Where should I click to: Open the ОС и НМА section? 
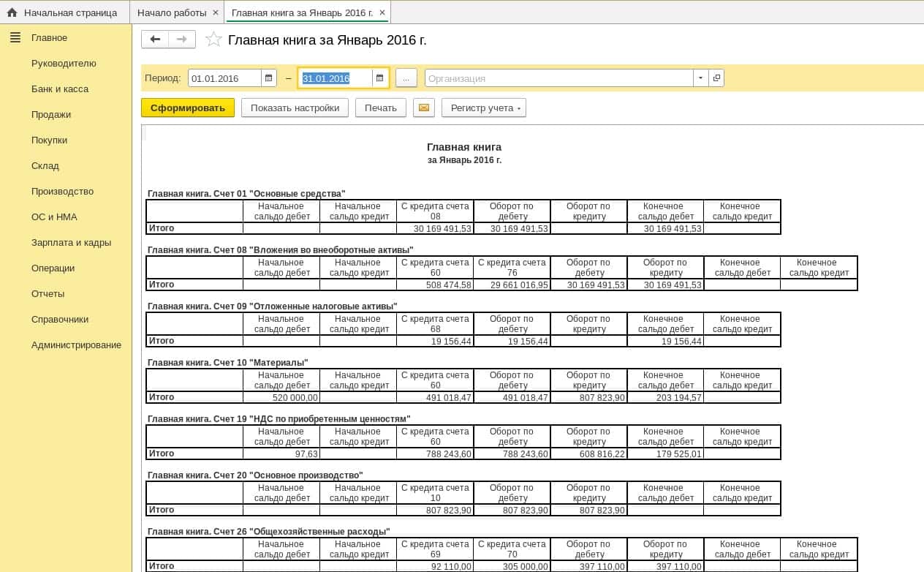pos(54,217)
